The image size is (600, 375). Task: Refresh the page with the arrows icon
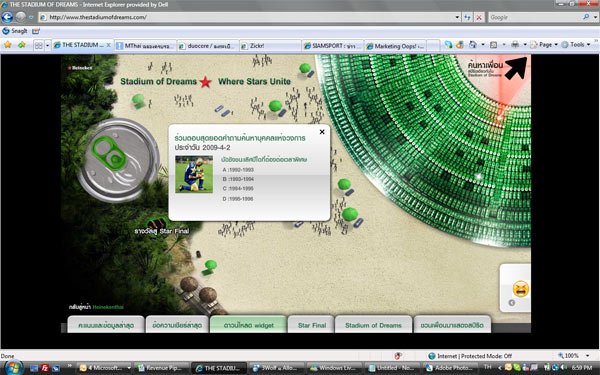tap(467, 17)
